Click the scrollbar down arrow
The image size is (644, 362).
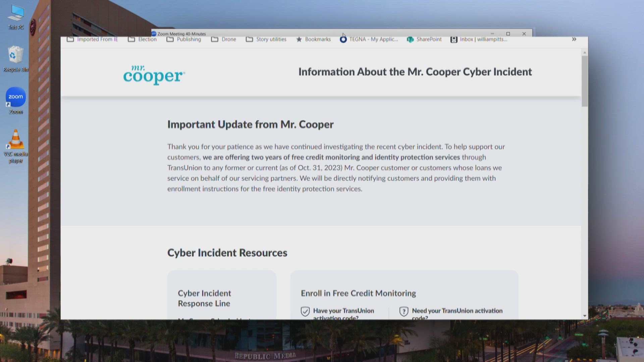coord(585,316)
